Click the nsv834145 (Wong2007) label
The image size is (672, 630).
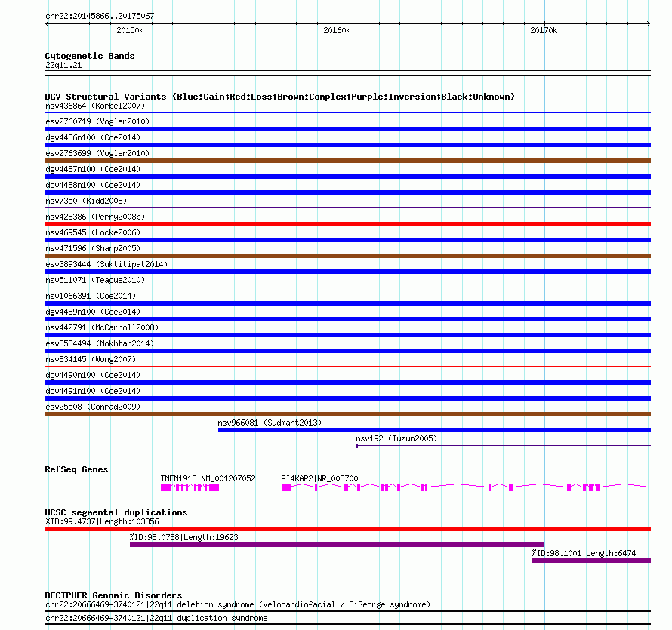[91, 359]
